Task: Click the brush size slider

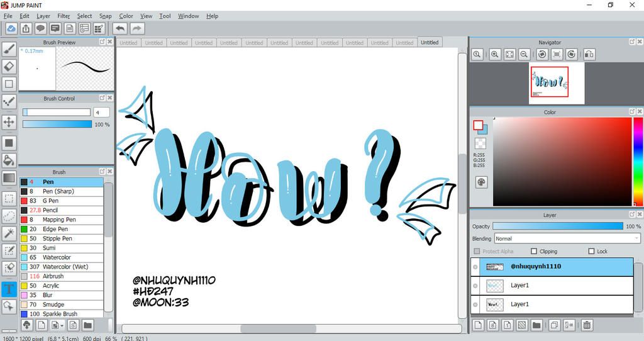Action: point(57,112)
